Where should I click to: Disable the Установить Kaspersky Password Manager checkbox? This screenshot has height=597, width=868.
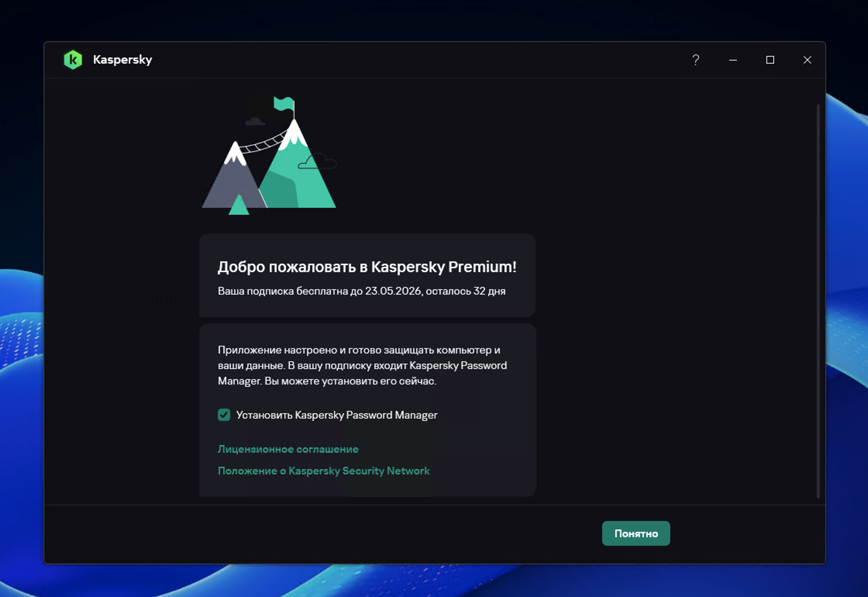pyautogui.click(x=224, y=415)
